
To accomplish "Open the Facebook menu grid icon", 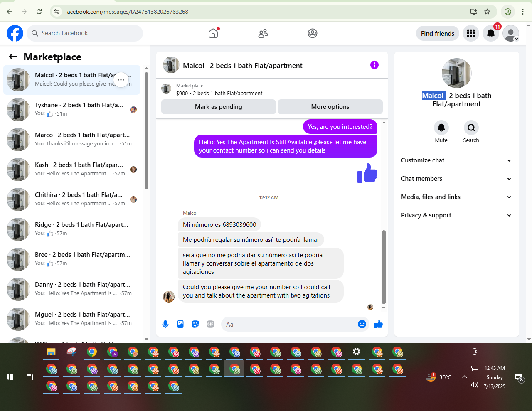I will point(471,33).
